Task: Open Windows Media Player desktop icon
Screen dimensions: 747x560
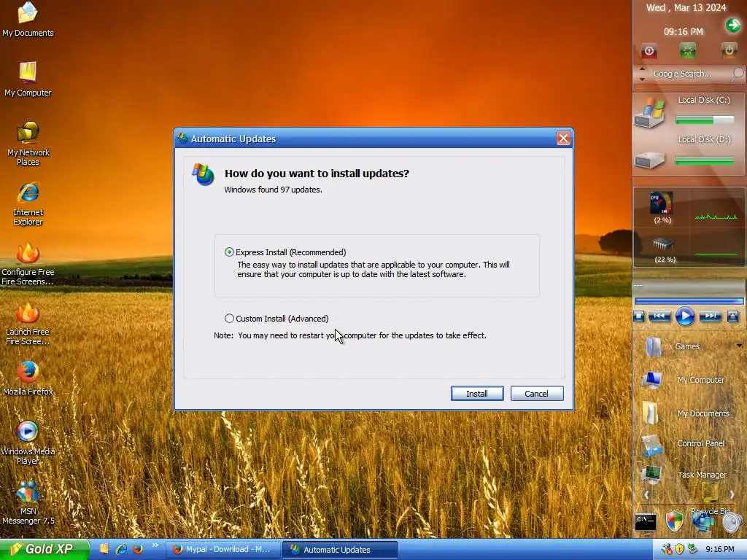Action: coord(28,443)
